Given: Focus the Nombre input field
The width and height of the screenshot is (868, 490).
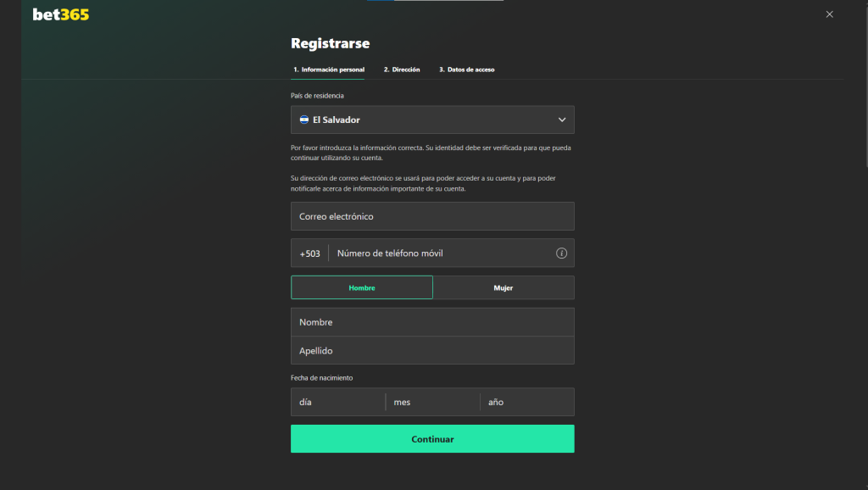Looking at the screenshot, I should pyautogui.click(x=432, y=322).
